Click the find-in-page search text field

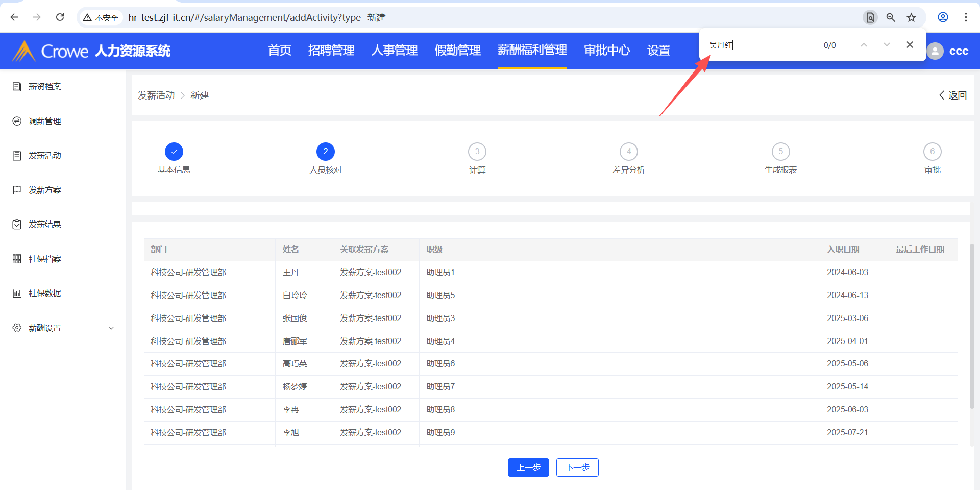click(x=761, y=45)
